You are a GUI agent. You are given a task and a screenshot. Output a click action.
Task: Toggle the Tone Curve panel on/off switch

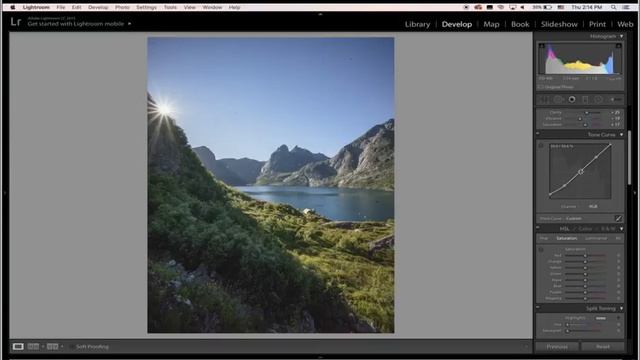[538, 133]
